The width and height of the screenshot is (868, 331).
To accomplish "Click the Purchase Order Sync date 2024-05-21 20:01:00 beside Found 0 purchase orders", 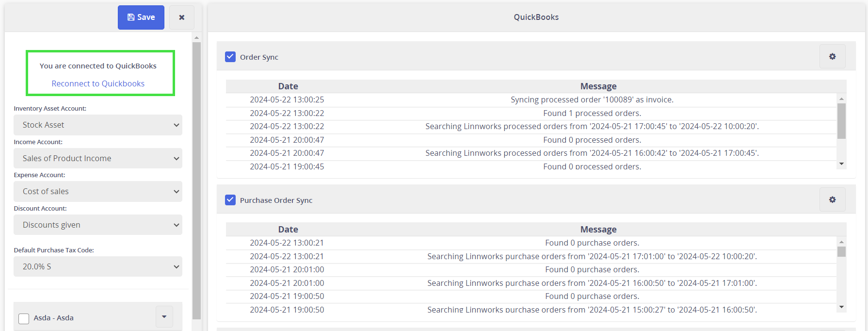I will coord(287,269).
